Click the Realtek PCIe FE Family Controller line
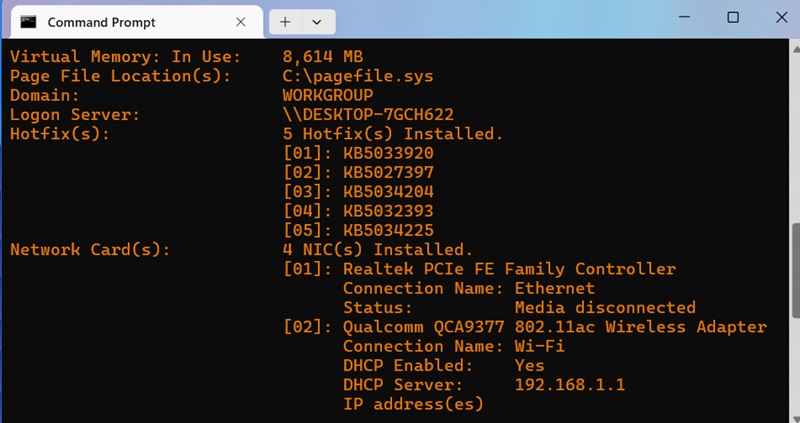The width and height of the screenshot is (800, 423). pos(509,269)
